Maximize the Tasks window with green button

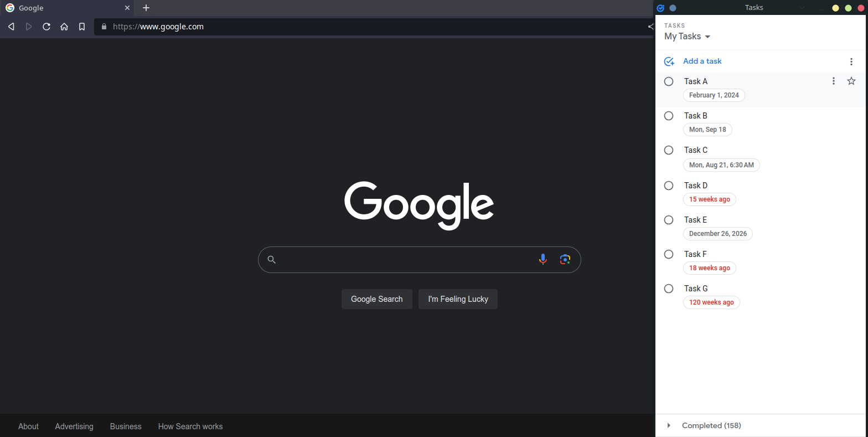pos(848,8)
